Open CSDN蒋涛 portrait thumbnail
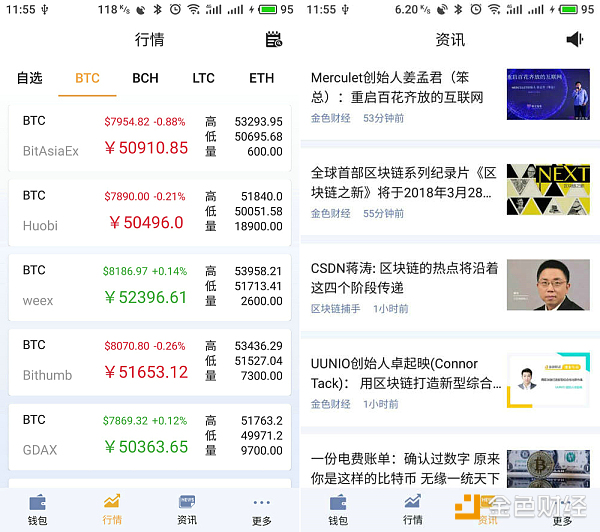This screenshot has height=532, width=600. tap(548, 285)
